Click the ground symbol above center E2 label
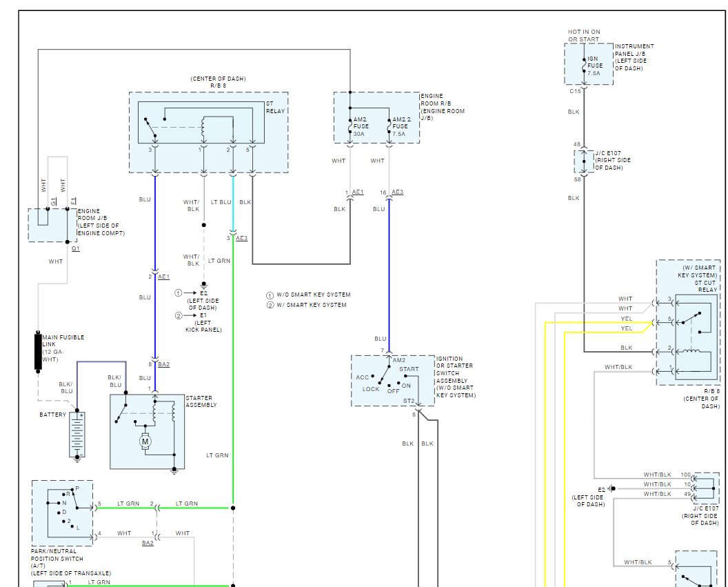Screen dimensions: 728x587 click(x=203, y=285)
